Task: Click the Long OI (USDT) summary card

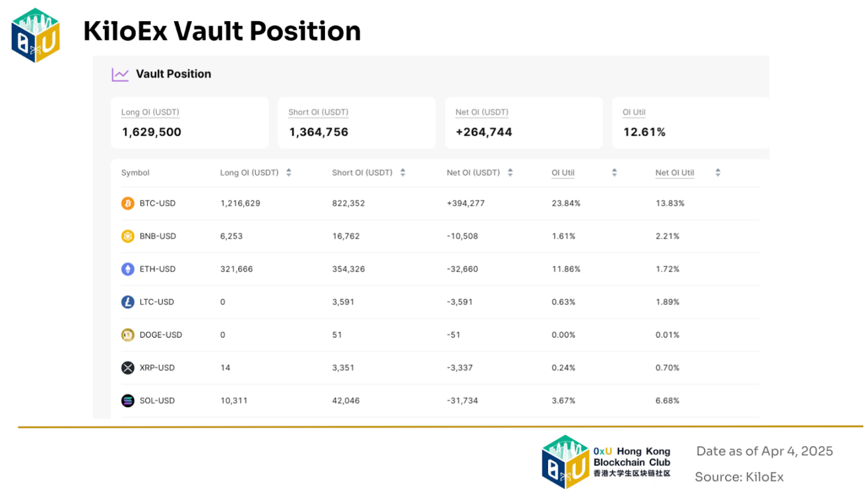Action: tap(189, 123)
